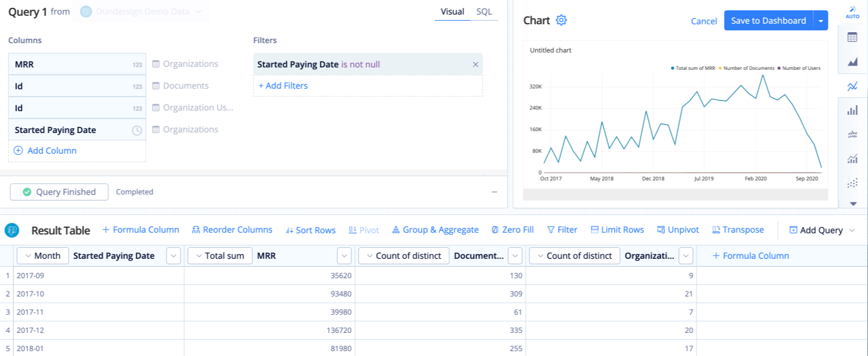This screenshot has width=868, height=356.
Task: Choose the area chart icon
Action: click(x=852, y=62)
